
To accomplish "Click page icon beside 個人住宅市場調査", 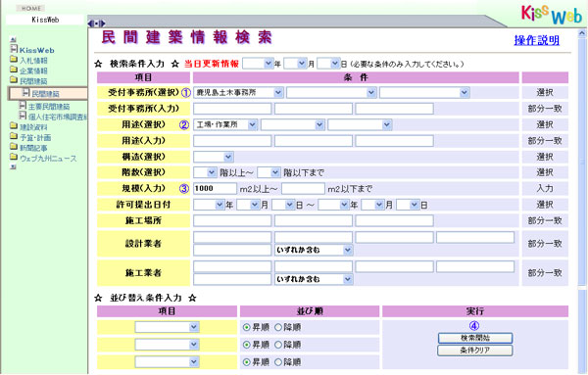I will 23,116.
